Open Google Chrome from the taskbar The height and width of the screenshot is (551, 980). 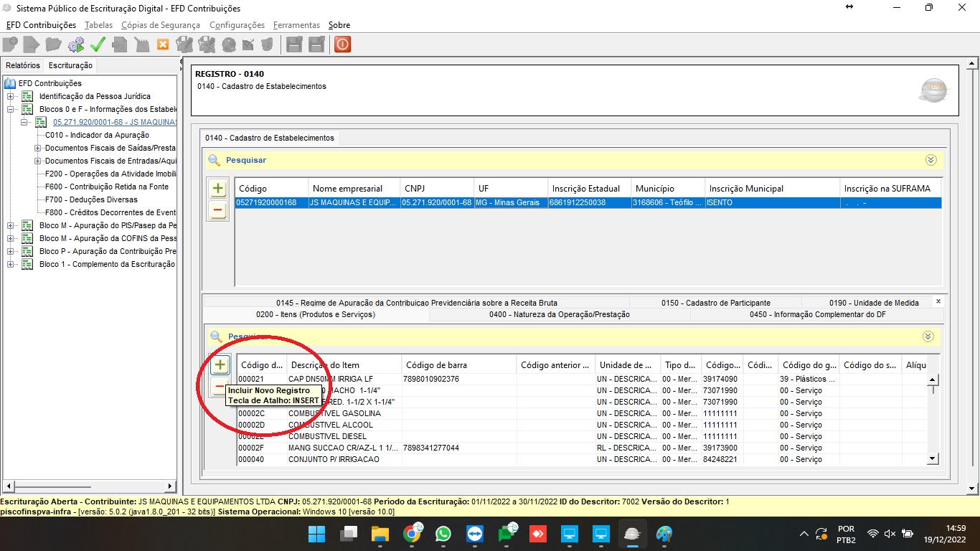coord(412,534)
